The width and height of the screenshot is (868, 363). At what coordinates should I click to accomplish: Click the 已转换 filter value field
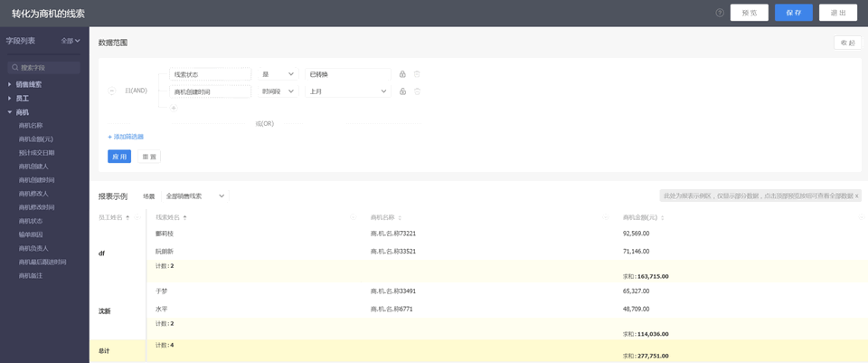(347, 74)
